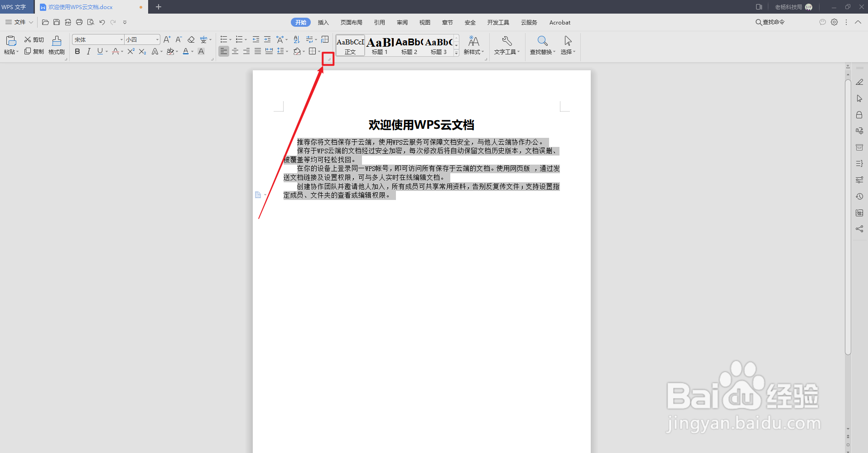Increase font size with A+ icon
This screenshot has height=453, width=868.
click(x=167, y=40)
